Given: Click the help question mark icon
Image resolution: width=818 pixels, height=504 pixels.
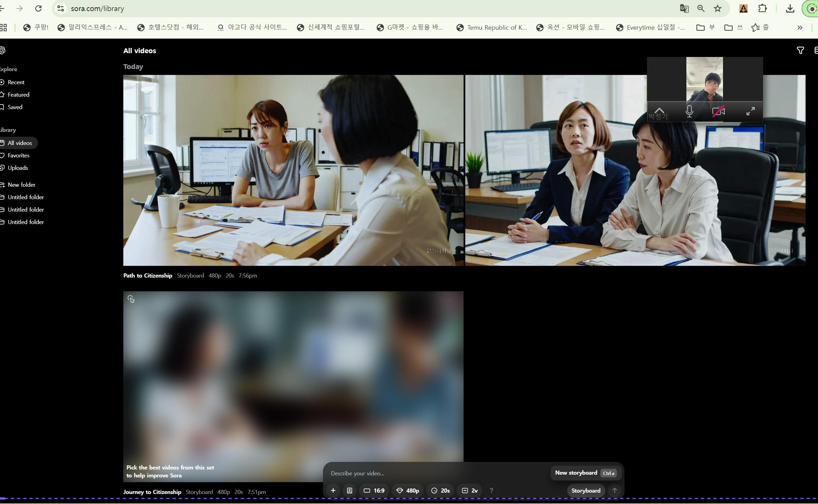Looking at the screenshot, I should (492, 491).
